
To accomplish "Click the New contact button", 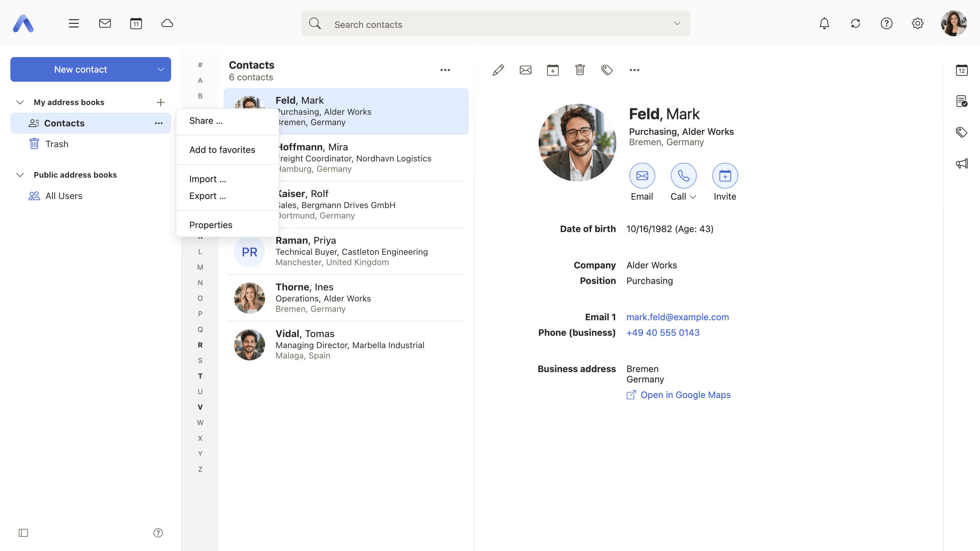I will pos(81,70).
